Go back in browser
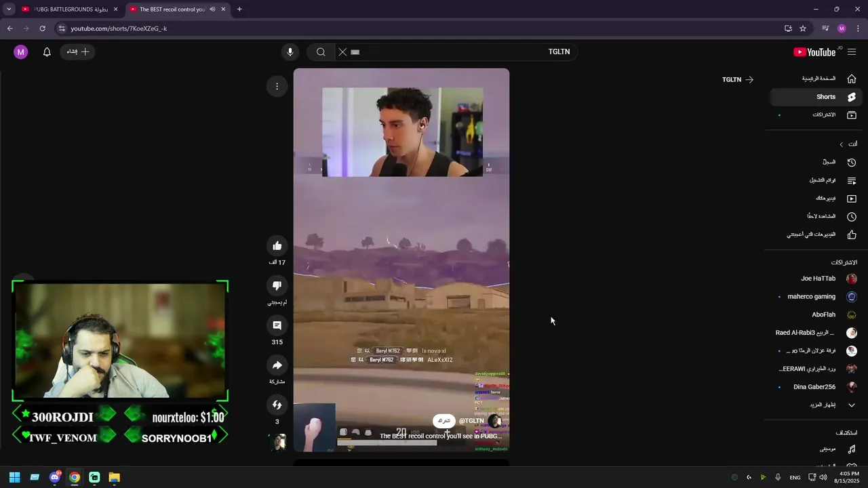The width and height of the screenshot is (868, 488). click(x=9, y=28)
